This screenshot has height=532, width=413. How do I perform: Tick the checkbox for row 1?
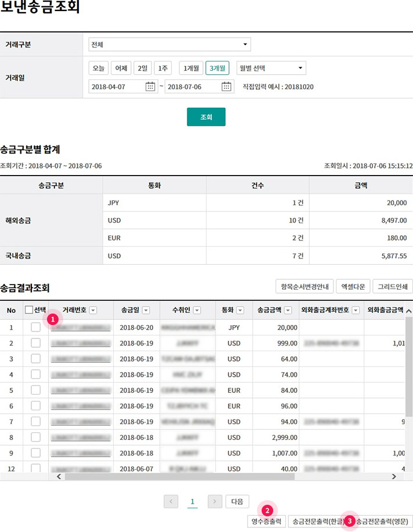pos(35,327)
